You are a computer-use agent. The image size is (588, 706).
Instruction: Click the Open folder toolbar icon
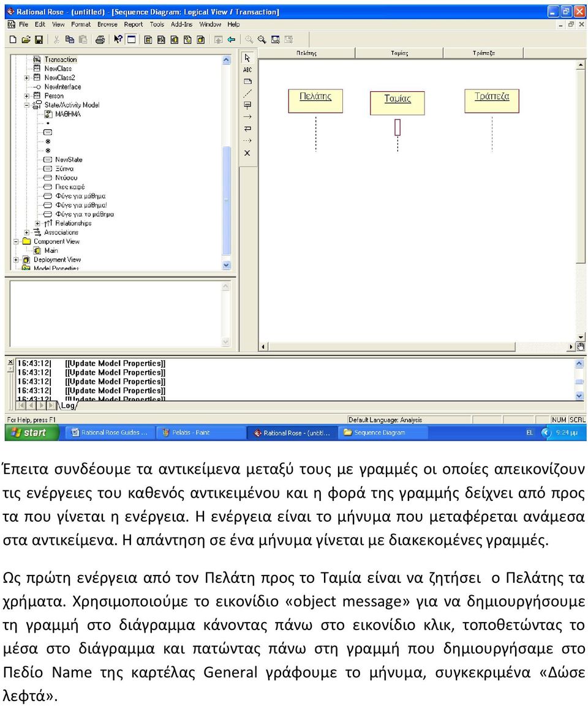(26, 40)
